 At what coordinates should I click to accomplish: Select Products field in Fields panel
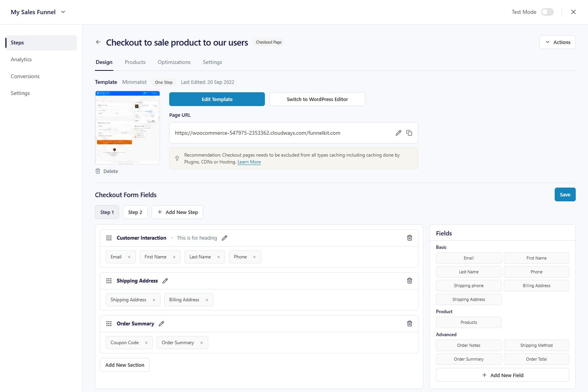tap(469, 322)
